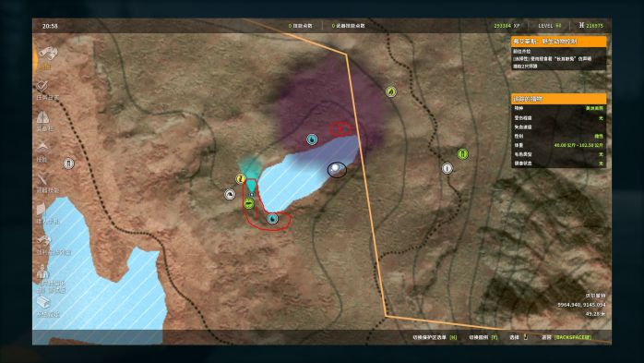The width and height of the screenshot is (644, 363).
Task: Click the white info marker on the east trail
Action: coord(447,168)
